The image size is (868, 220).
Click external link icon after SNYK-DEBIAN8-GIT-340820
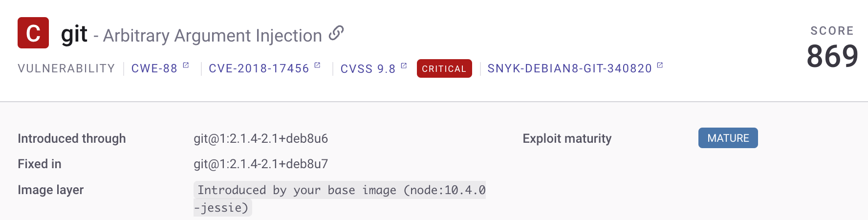pos(660,65)
